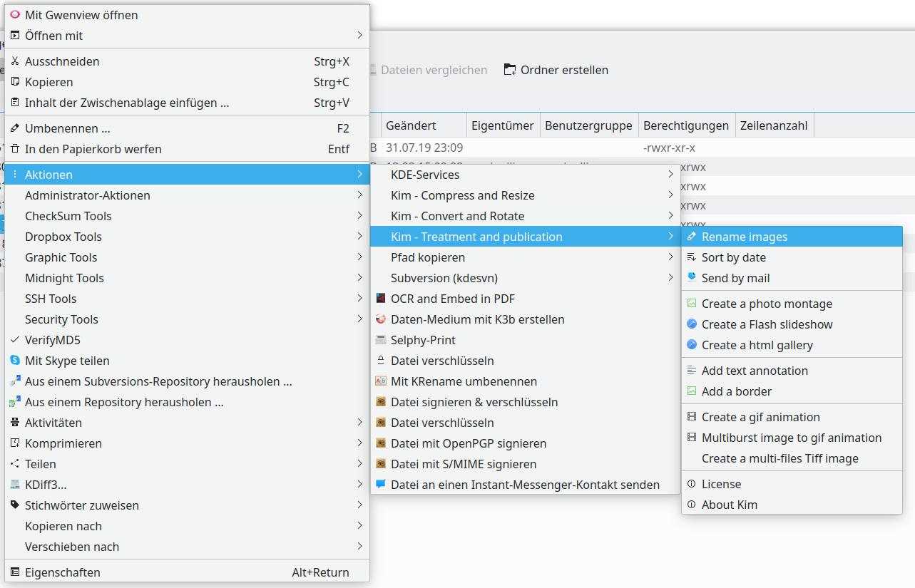Click the chat icon beside 'Datei an einen Instant-Messenger-Kontakt senden'
915x588 pixels.
(381, 485)
